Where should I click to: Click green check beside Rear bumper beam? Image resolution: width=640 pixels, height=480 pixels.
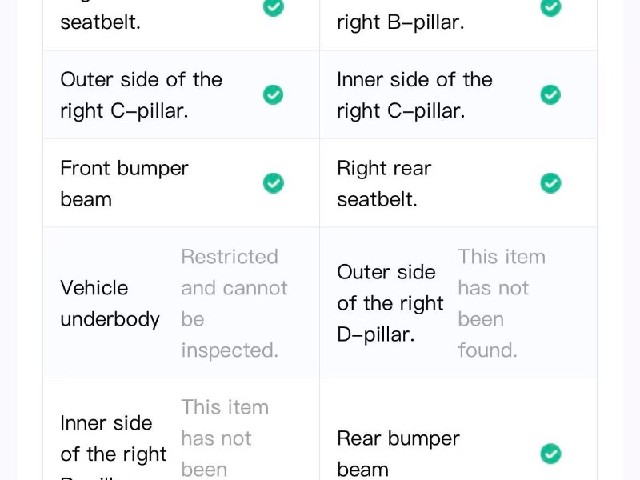pos(551,453)
